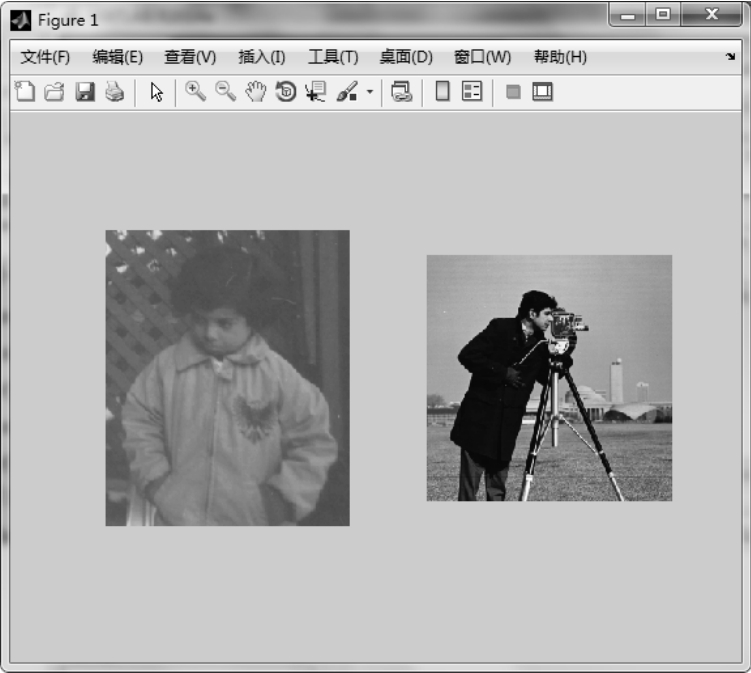
Task: Print the figure with the printer icon
Action: tap(114, 92)
